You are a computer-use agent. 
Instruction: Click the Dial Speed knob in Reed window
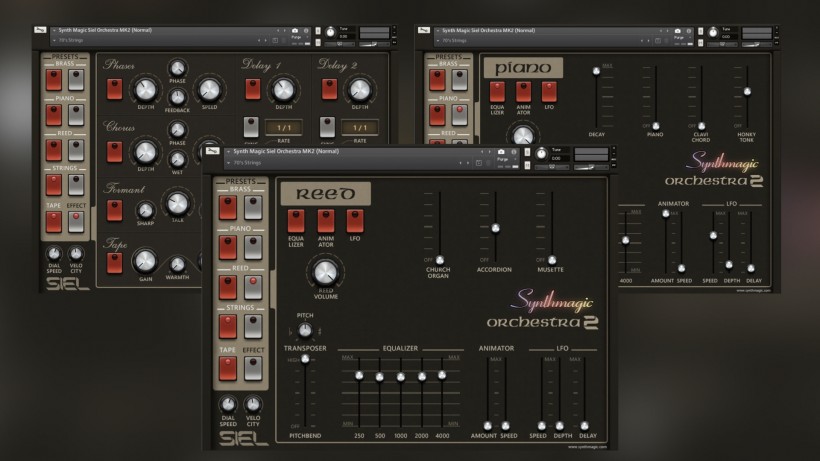pyautogui.click(x=228, y=404)
